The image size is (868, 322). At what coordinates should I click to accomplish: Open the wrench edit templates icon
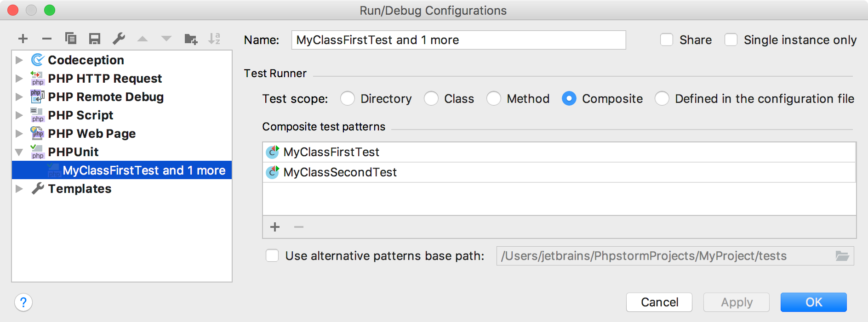pos(119,39)
